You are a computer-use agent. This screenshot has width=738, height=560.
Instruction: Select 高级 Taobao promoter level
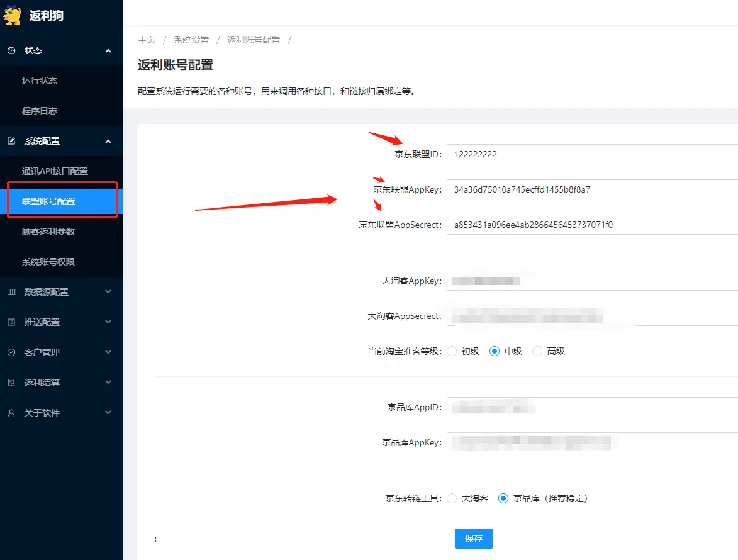click(537, 351)
